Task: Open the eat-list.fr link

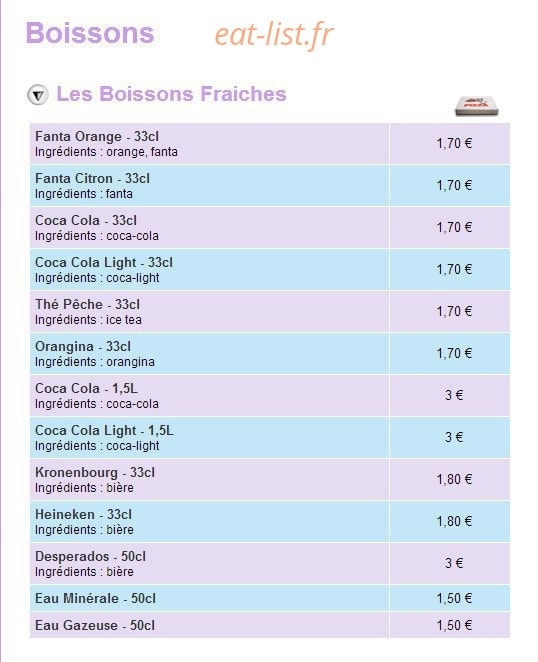Action: coord(274,34)
